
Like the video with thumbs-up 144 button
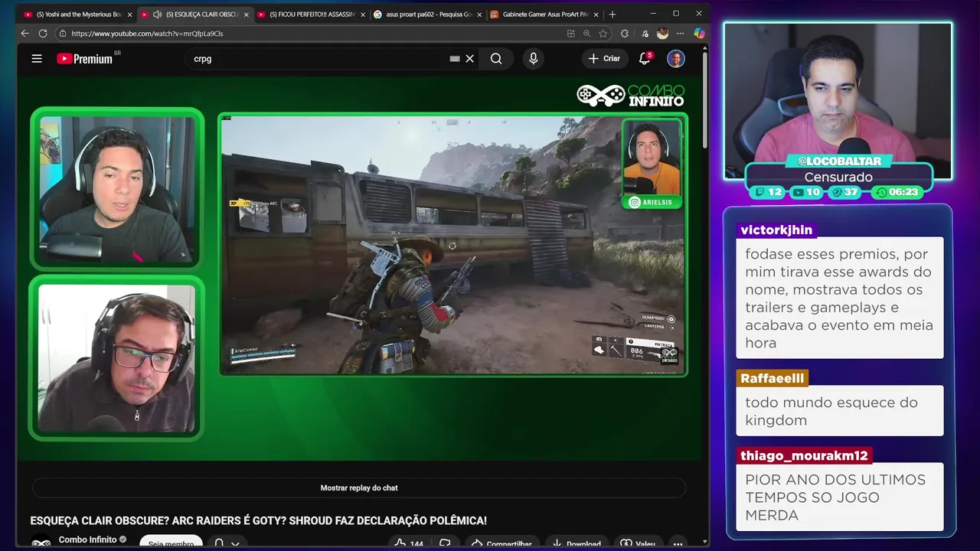point(409,543)
